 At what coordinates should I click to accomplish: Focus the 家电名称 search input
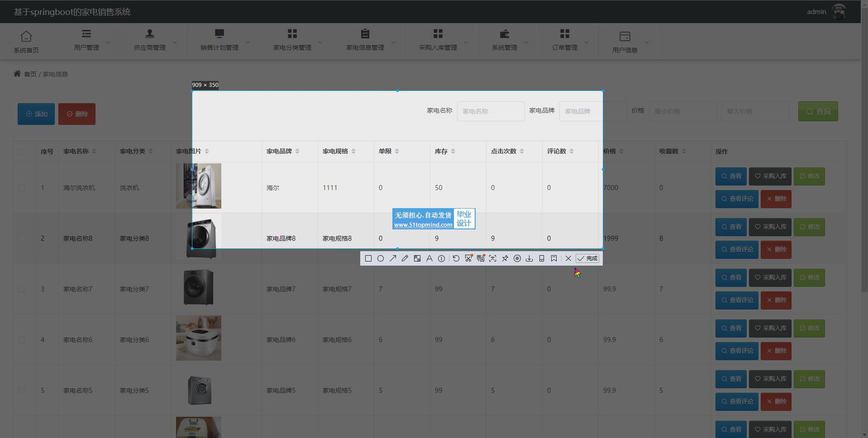(x=491, y=111)
